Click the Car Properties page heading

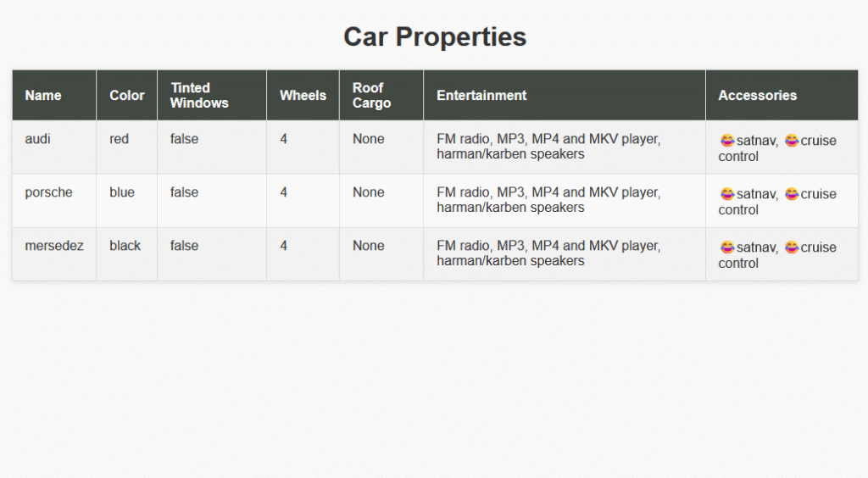click(x=435, y=37)
